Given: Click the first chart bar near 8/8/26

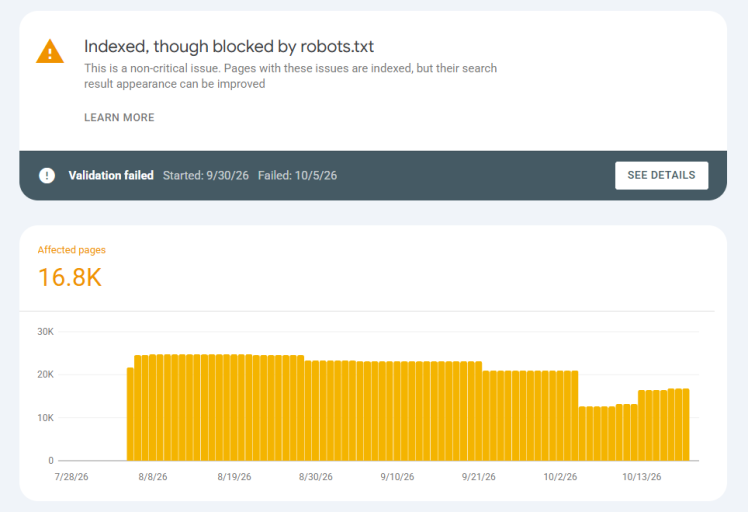Looking at the screenshot, I should [x=130, y=414].
